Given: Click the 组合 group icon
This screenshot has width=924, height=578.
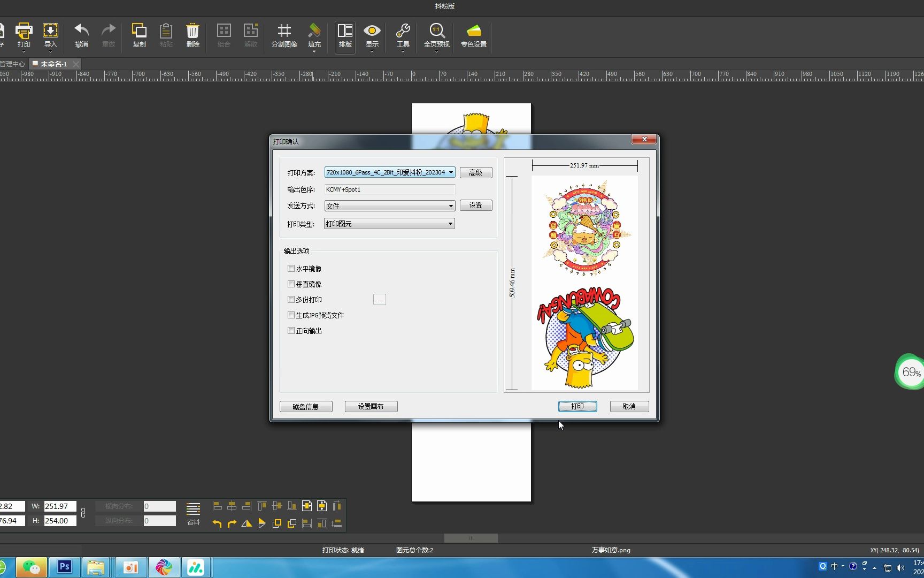Looking at the screenshot, I should click(224, 31).
